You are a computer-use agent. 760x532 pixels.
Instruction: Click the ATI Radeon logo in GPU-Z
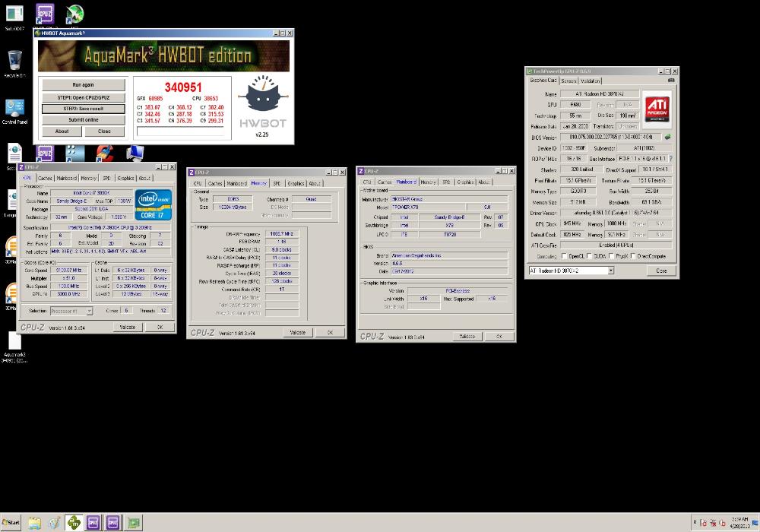coord(657,109)
